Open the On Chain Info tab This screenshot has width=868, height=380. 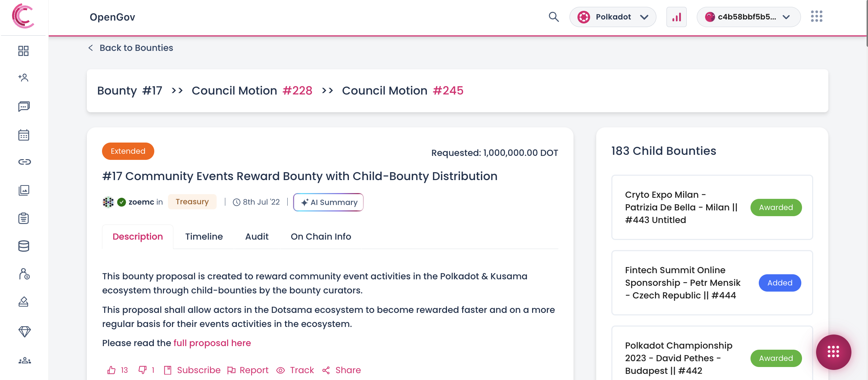click(x=321, y=237)
